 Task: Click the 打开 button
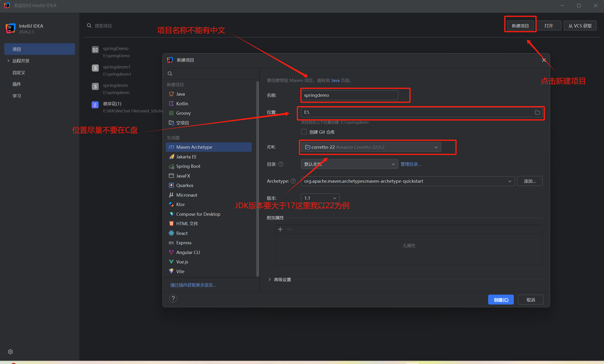click(x=549, y=26)
